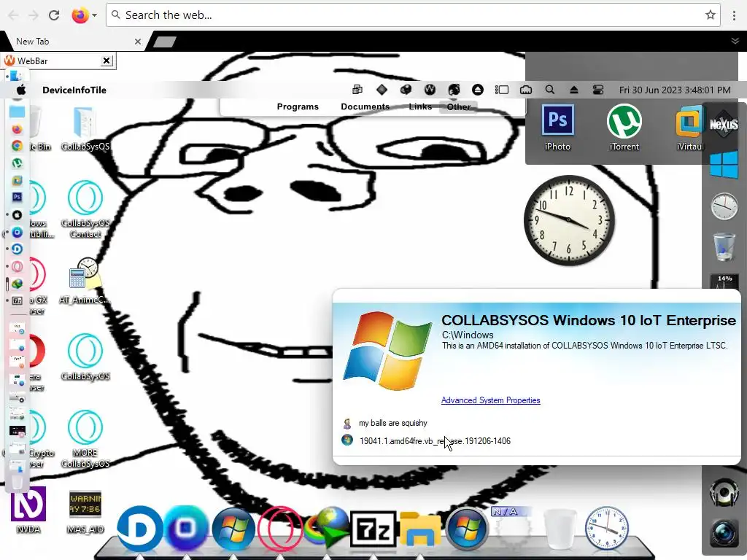Open the iPhoto Photoshop shortcut
This screenshot has width=747, height=560.
click(557, 127)
